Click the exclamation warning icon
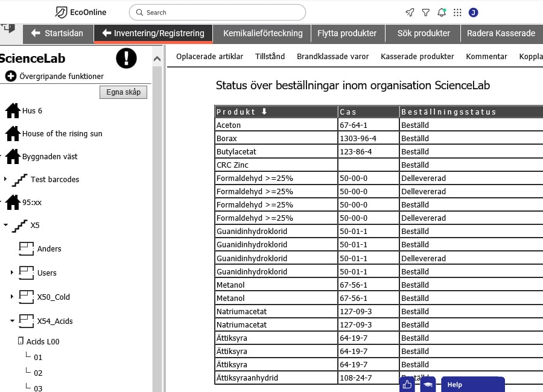 [x=126, y=58]
